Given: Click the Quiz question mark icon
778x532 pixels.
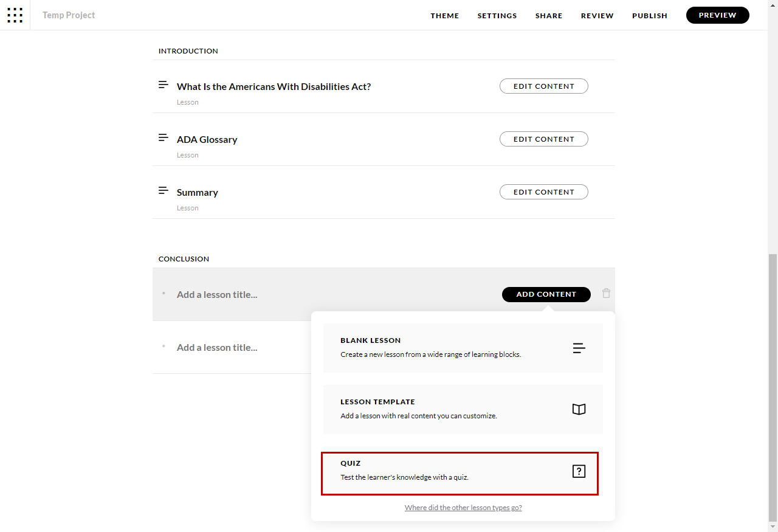Looking at the screenshot, I should [x=579, y=471].
